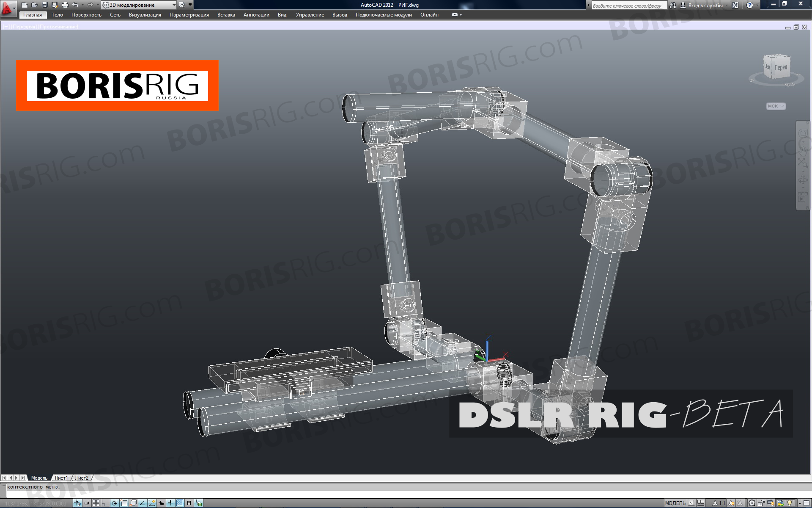Click the Pan hand icon on navigation bar
The image size is (812, 508).
tap(803, 151)
